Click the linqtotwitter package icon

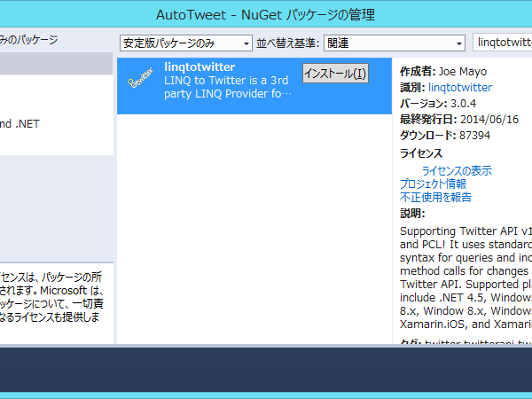point(140,78)
